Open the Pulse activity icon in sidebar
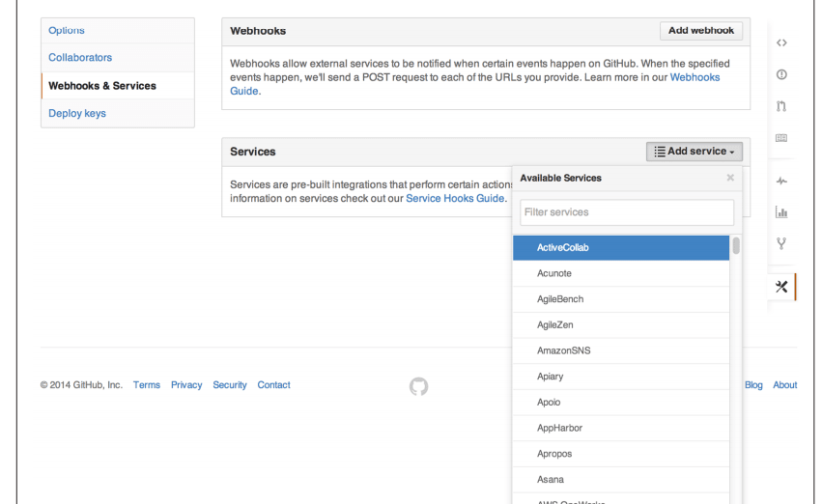The width and height of the screenshot is (822, 504). 781,181
